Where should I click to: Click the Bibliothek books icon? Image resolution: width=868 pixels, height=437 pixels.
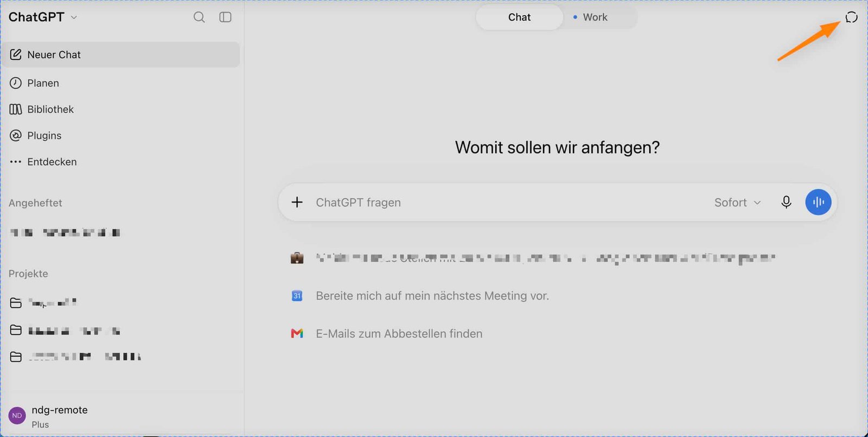pyautogui.click(x=16, y=109)
